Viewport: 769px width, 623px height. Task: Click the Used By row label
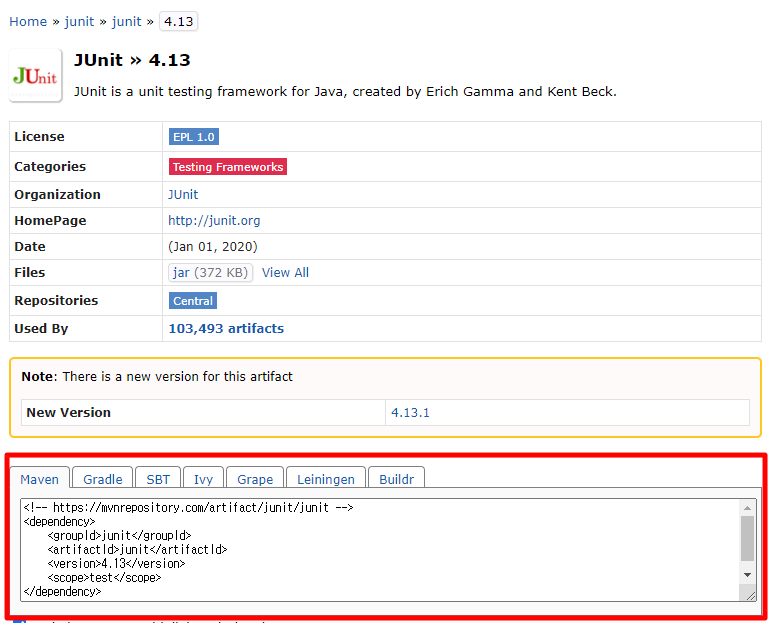coord(41,329)
